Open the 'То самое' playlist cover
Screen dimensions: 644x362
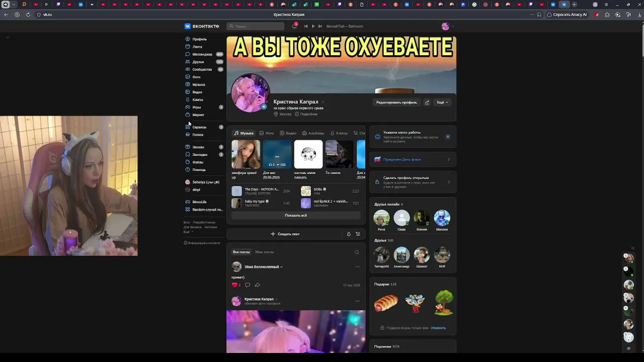(340, 154)
